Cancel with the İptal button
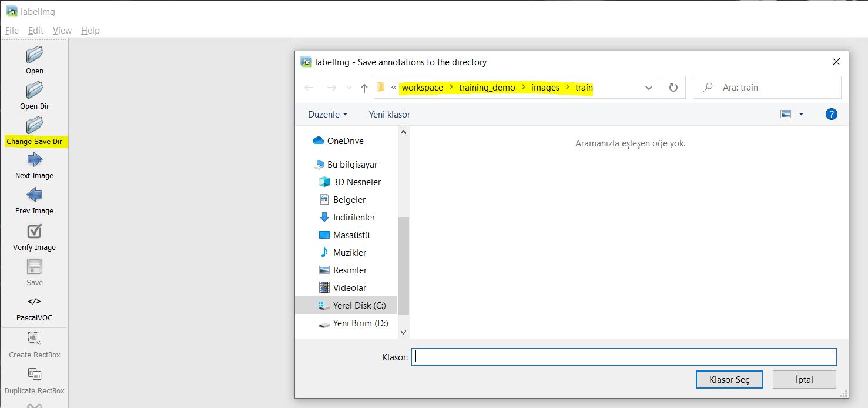The width and height of the screenshot is (868, 408). [x=805, y=380]
